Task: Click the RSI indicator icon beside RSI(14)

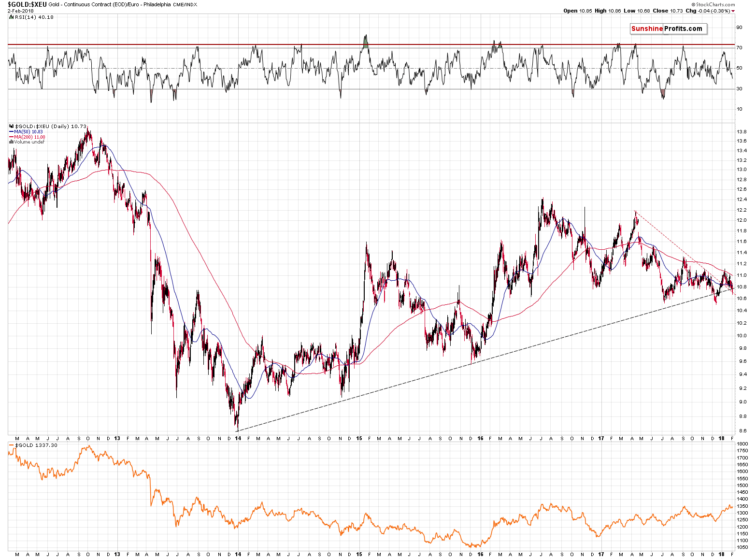Action: pyautogui.click(x=11, y=17)
